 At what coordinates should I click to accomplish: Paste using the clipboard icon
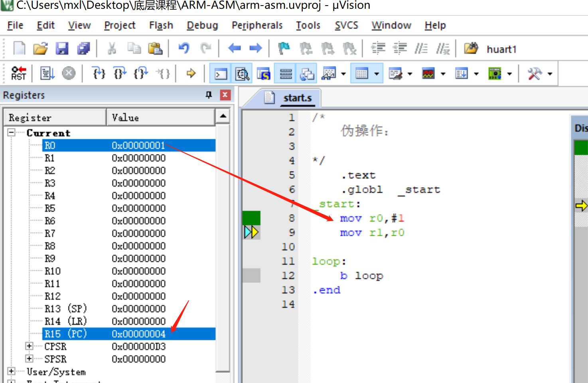[x=155, y=48]
